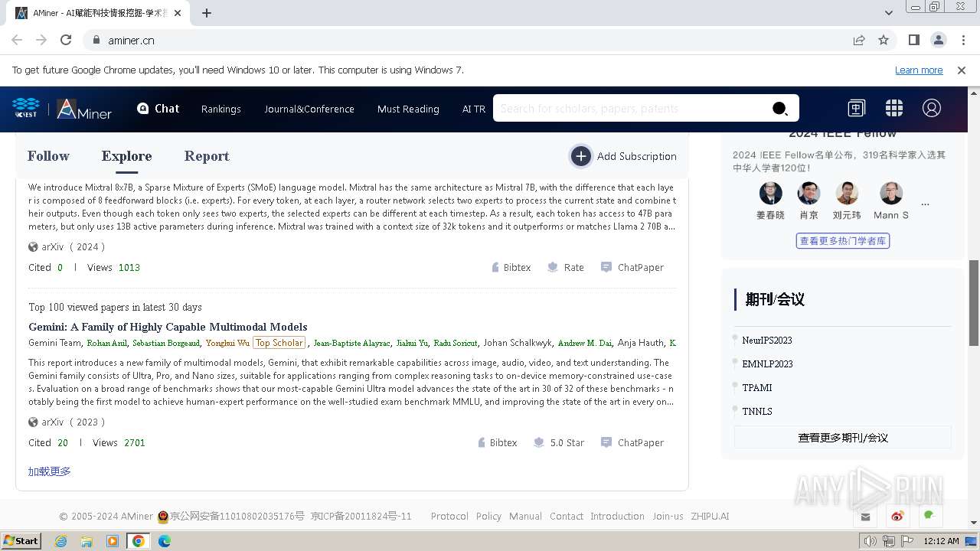Open the Contact footer link
This screenshot has width=980, height=551.
[567, 516]
